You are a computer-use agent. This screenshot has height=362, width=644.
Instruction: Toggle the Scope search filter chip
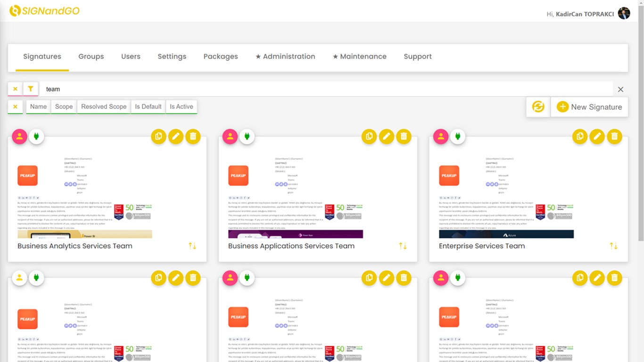click(x=64, y=107)
